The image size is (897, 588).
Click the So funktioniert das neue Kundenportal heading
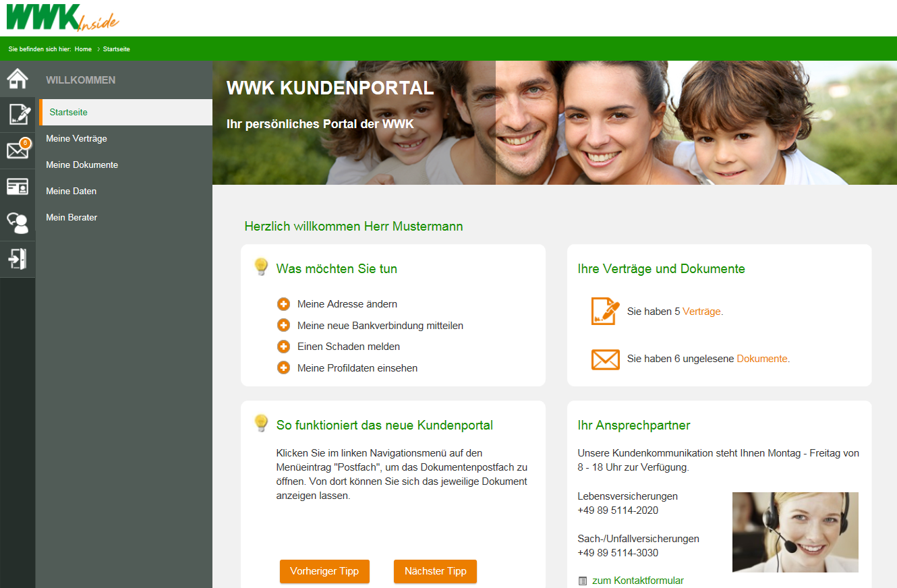tap(384, 425)
